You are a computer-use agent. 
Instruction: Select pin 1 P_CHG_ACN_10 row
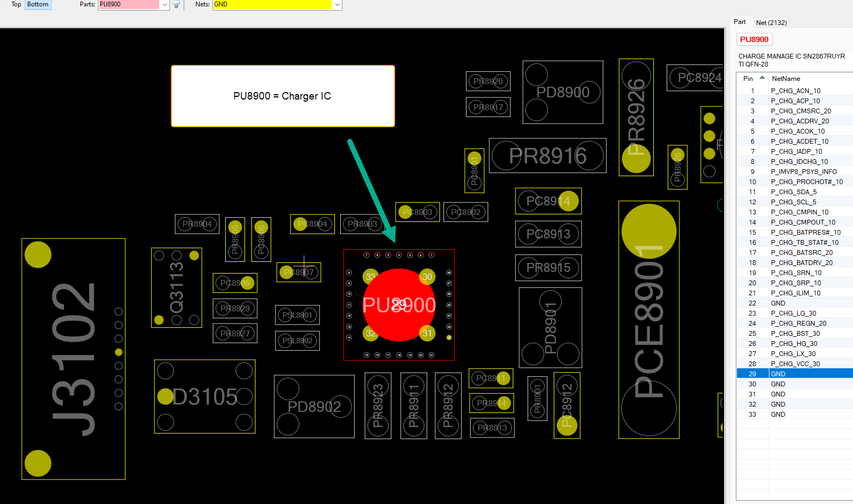(794, 90)
